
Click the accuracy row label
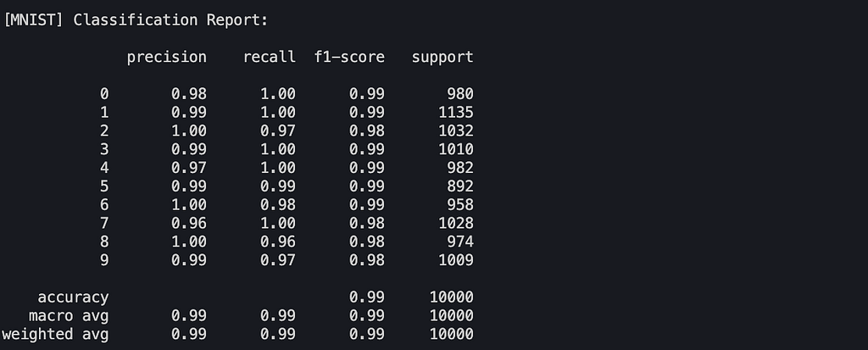73,297
